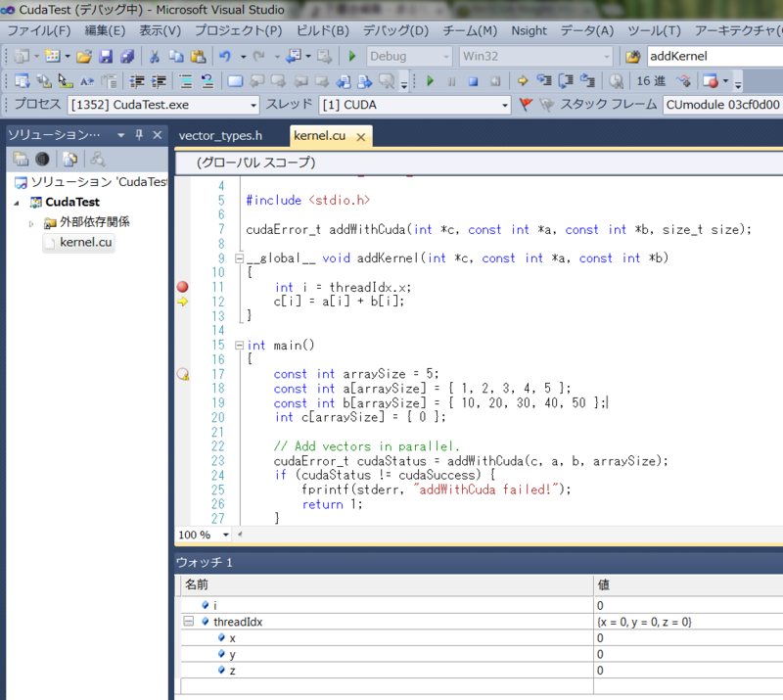Select the Step Over debug icon
Viewport: 783px width, 700px height.
click(566, 82)
